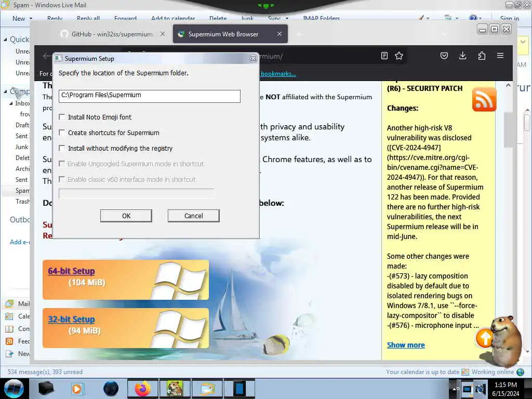Collapse Quick views section in Live Mail
The height and width of the screenshot is (399, 532).
pyautogui.click(x=5, y=39)
